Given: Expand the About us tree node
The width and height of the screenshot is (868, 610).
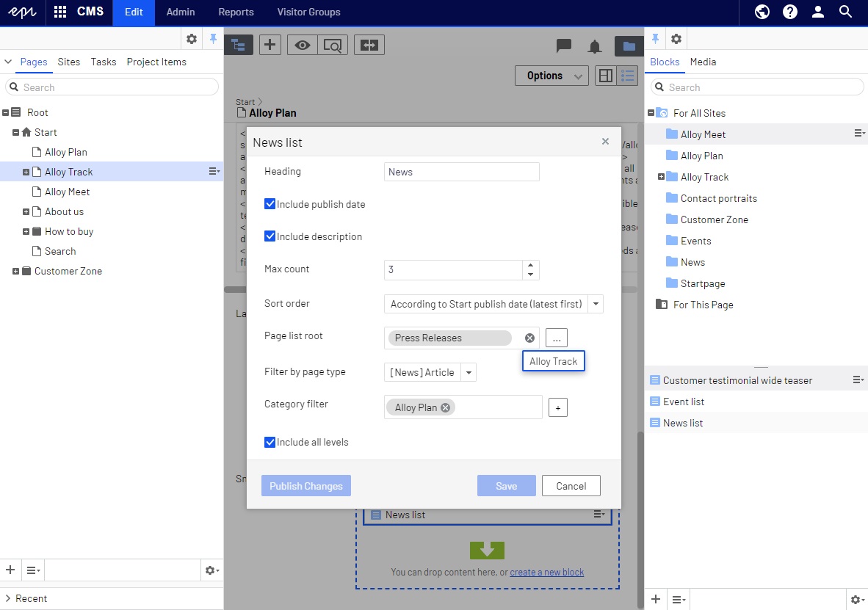Looking at the screenshot, I should [x=26, y=212].
